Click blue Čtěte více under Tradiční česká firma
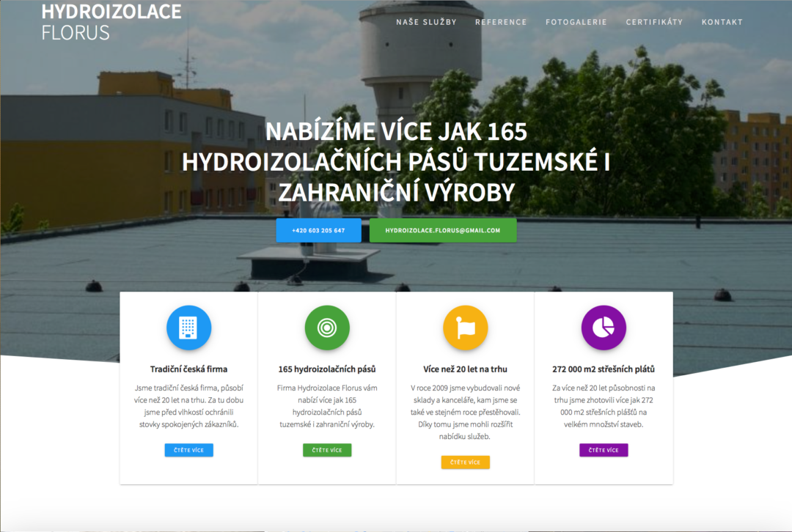 click(189, 450)
